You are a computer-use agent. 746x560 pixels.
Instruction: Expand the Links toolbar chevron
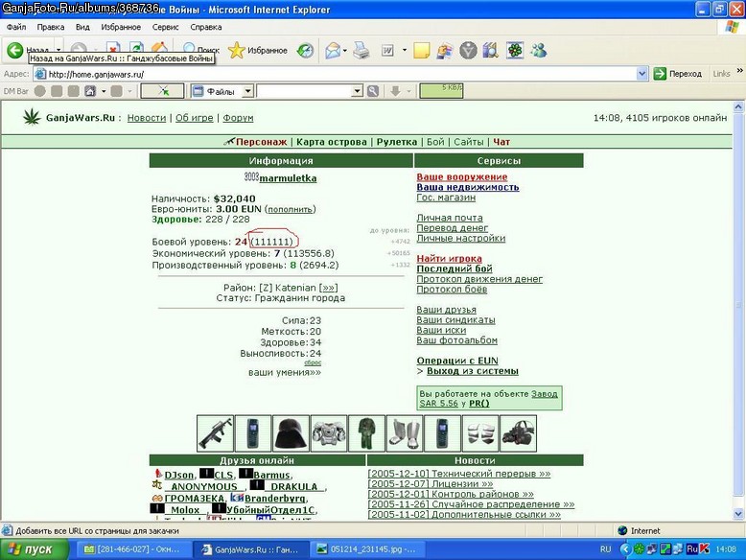739,71
